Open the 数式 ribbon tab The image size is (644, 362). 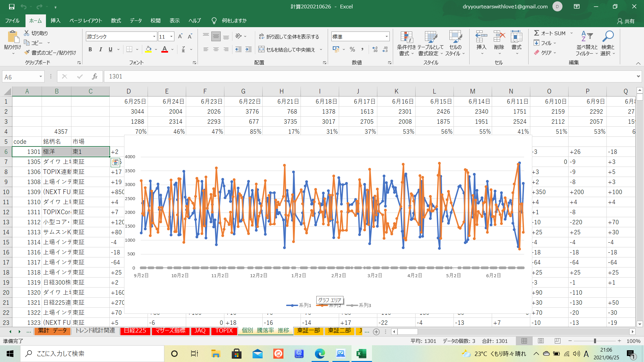pos(116,21)
